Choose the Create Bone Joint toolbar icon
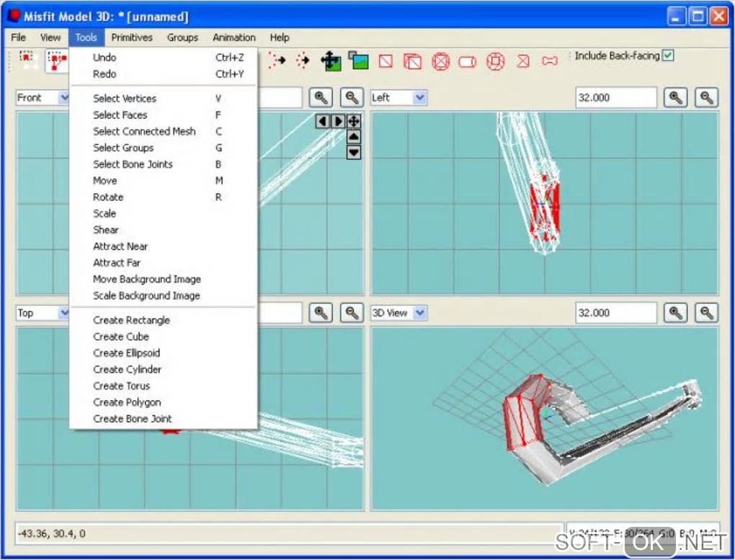735x560 pixels. point(550,61)
